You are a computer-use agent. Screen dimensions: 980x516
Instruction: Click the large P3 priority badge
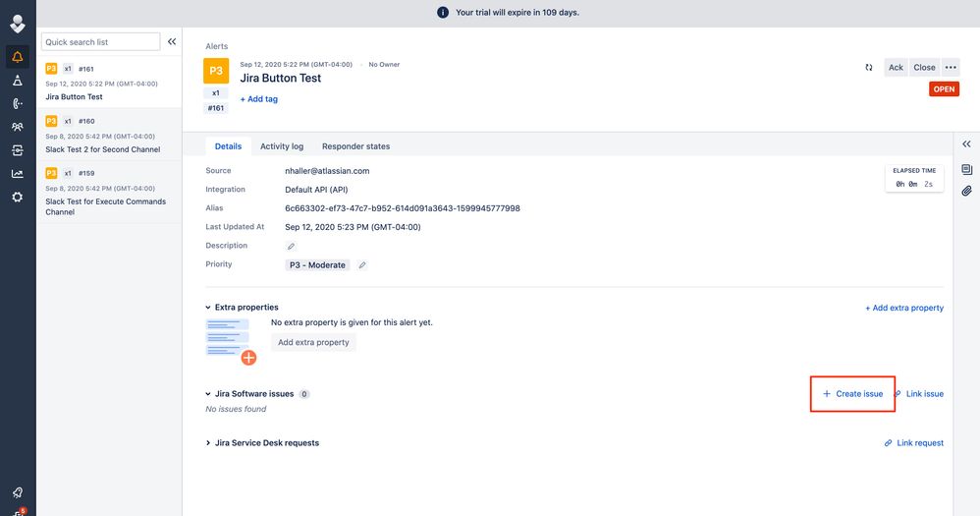point(216,71)
